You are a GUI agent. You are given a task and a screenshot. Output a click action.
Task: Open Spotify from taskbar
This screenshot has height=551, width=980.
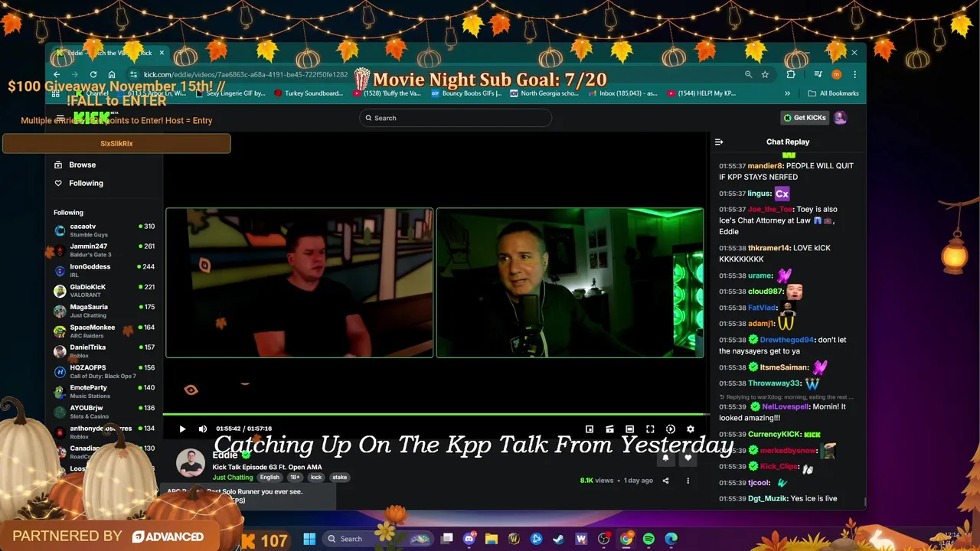[x=648, y=539]
